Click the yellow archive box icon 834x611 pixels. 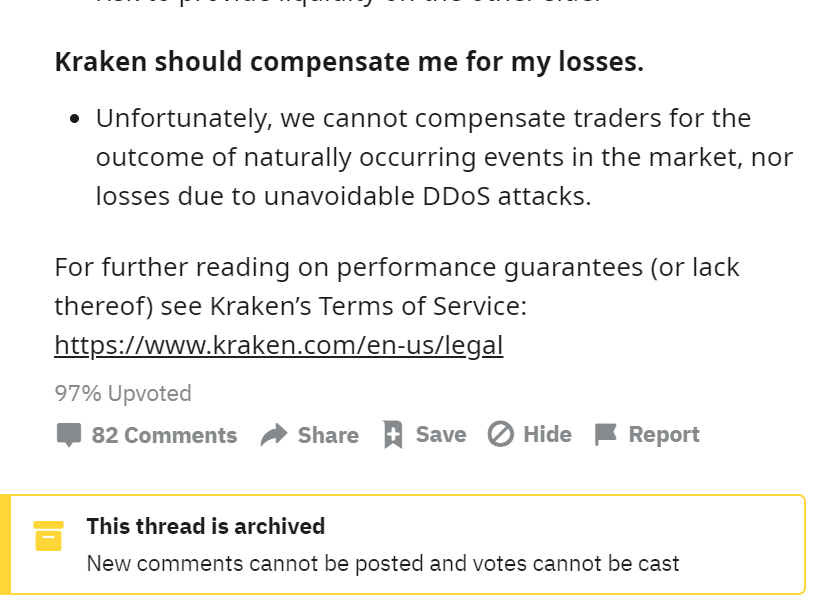(48, 536)
